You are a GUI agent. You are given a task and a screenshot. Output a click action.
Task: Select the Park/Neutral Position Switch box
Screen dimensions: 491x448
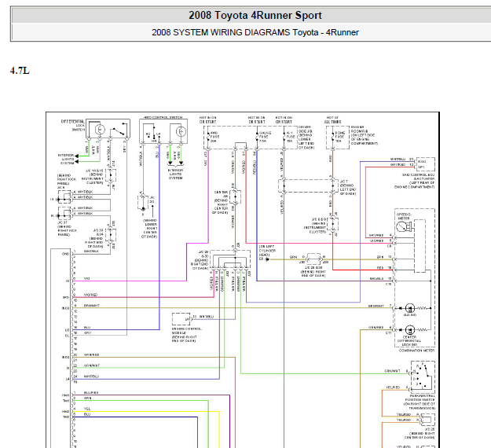[423, 377]
